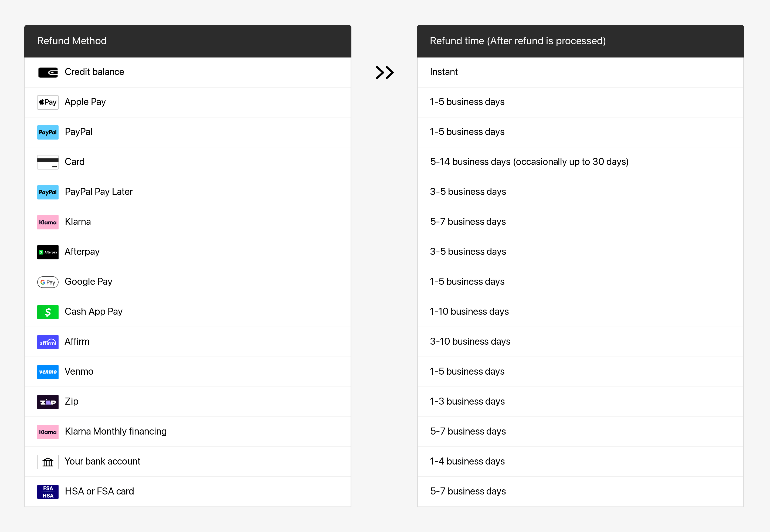Click the 5-14 business days cell

[x=529, y=162]
